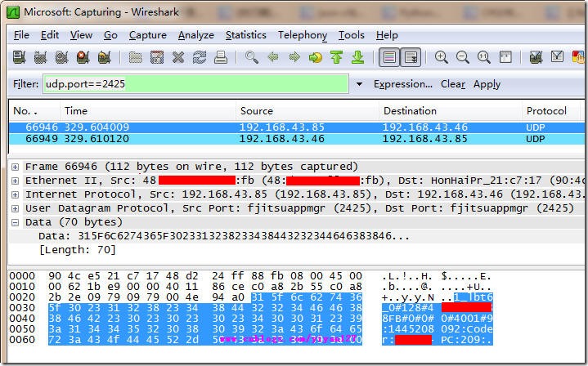
Task: Zoom out of packet text
Action: [x=463, y=57]
